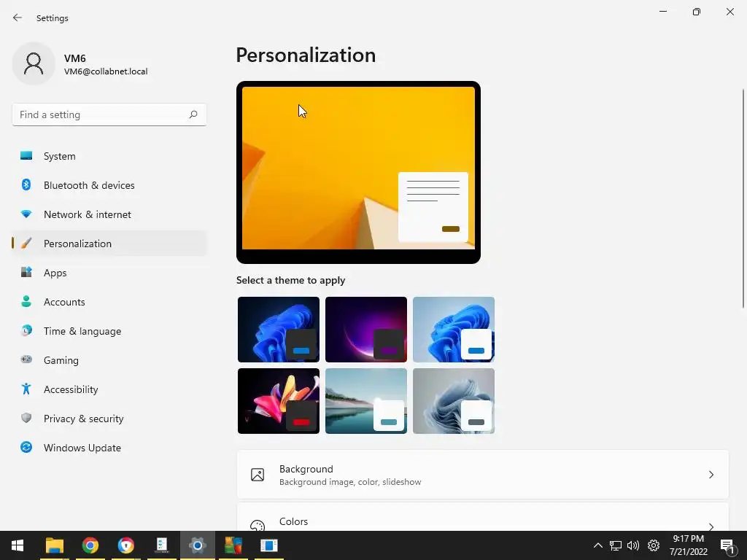Open File Explorer from the taskbar
Image resolution: width=747 pixels, height=560 pixels.
(54, 545)
